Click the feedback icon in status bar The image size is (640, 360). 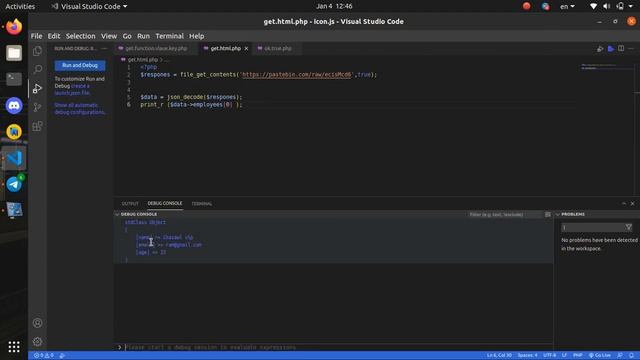click(x=620, y=356)
